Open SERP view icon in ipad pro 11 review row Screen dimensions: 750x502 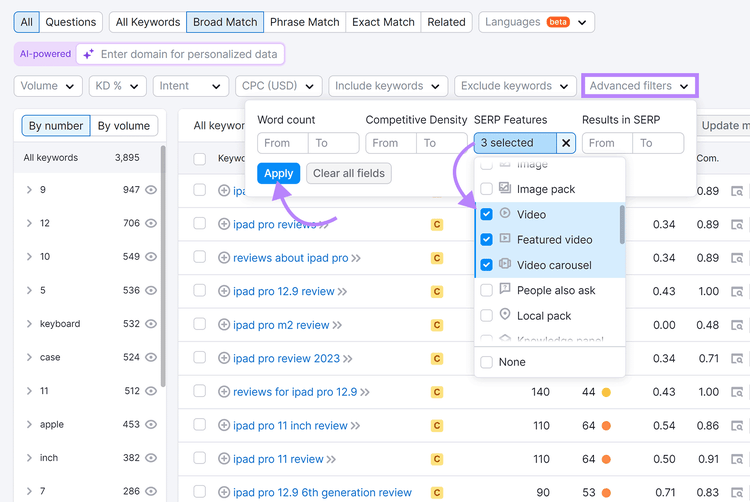[737, 459]
